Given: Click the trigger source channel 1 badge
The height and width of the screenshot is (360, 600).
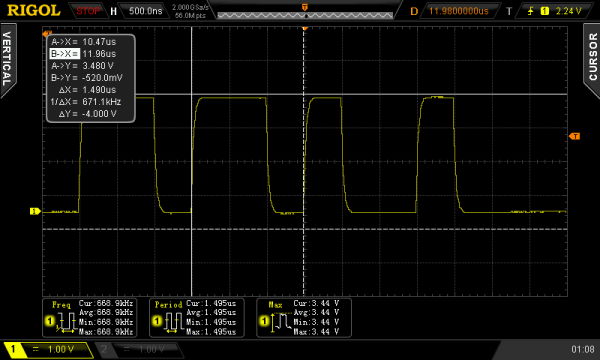Looking at the screenshot, I should [x=544, y=11].
